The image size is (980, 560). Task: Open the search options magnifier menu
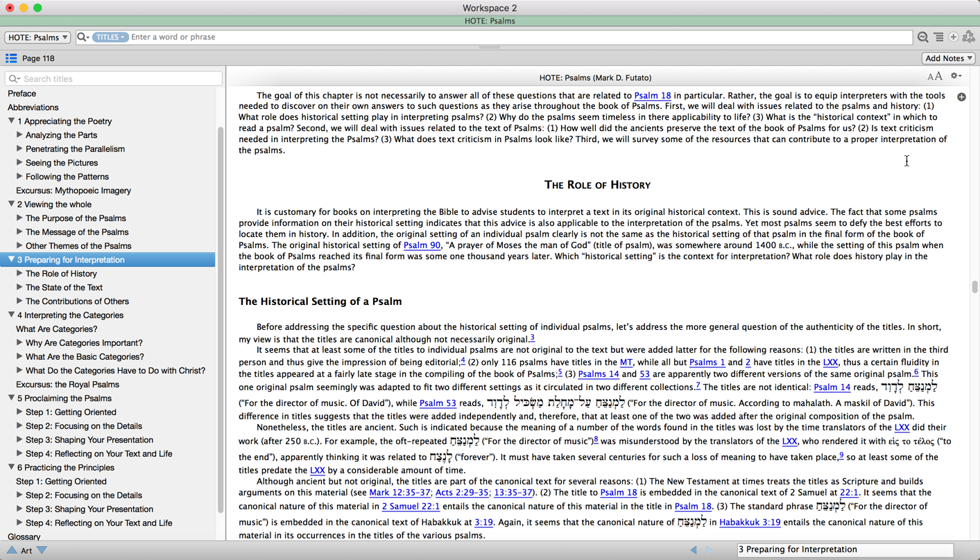click(x=83, y=37)
